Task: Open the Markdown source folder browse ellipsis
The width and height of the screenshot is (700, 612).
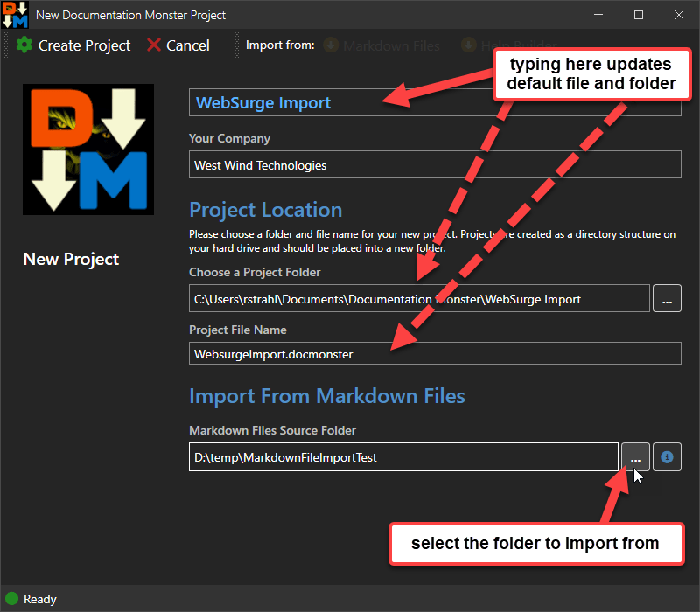Action: pyautogui.click(x=635, y=456)
